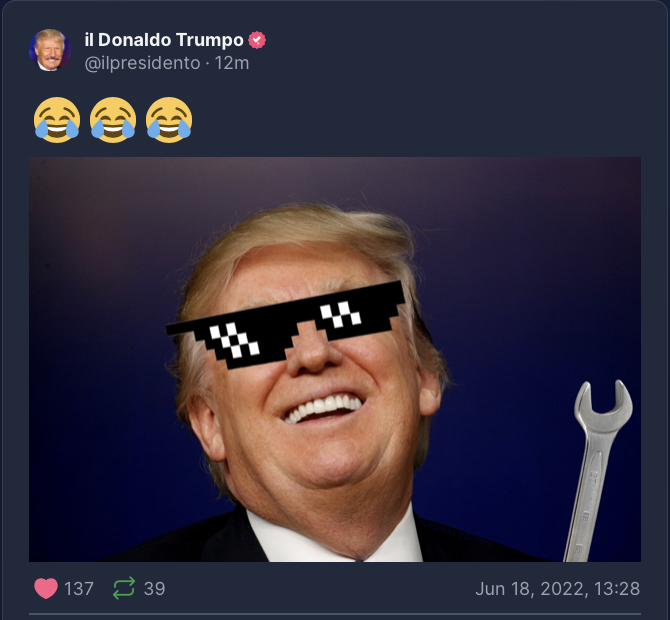Click the pink verified badge

pos(257,40)
